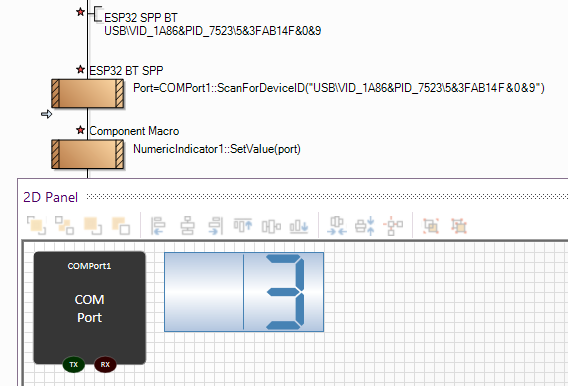Click the red dashed-line alignment icon
The width and height of the screenshot is (568, 386).
(x=393, y=226)
